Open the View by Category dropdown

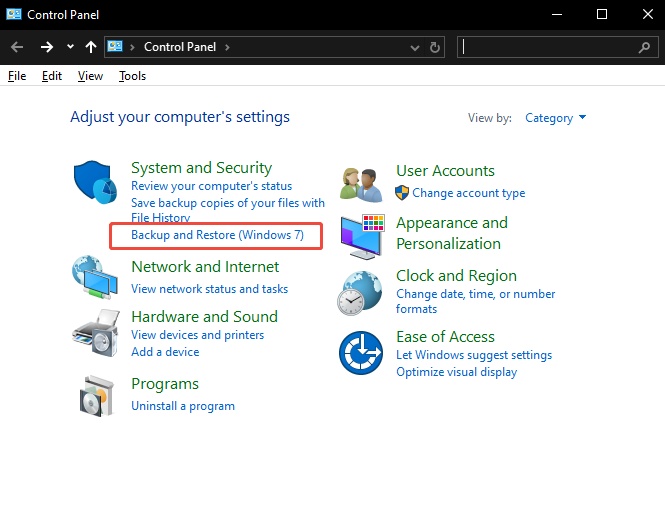tap(555, 117)
